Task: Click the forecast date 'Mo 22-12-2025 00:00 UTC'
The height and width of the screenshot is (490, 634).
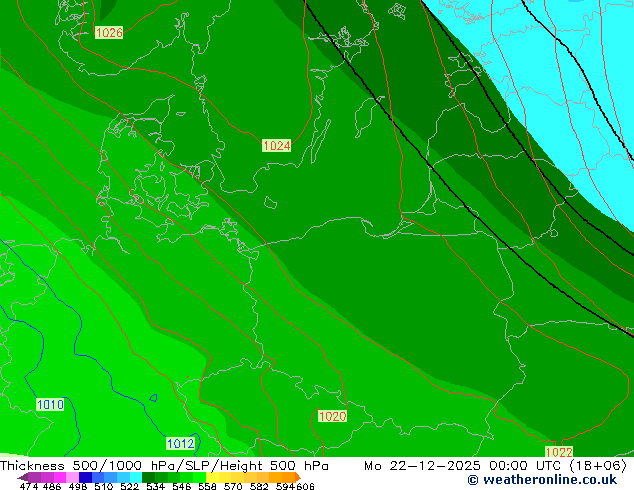Action: pos(464,466)
